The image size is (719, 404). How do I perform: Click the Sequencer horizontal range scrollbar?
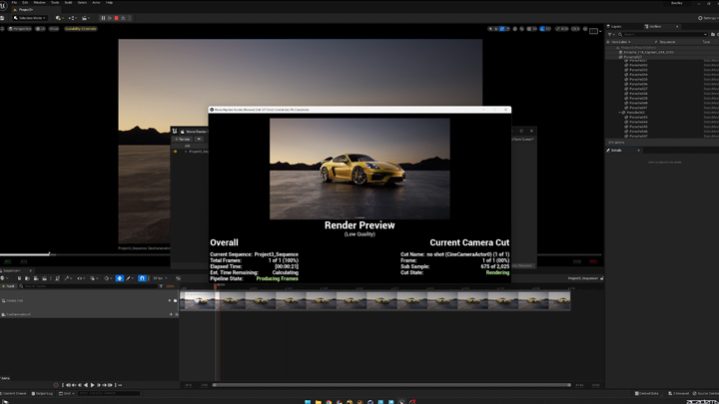(392, 385)
